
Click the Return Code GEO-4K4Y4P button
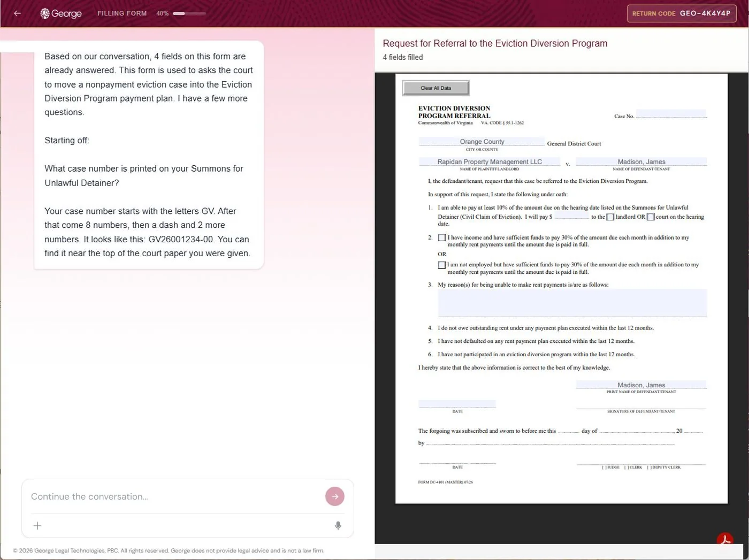pyautogui.click(x=682, y=13)
